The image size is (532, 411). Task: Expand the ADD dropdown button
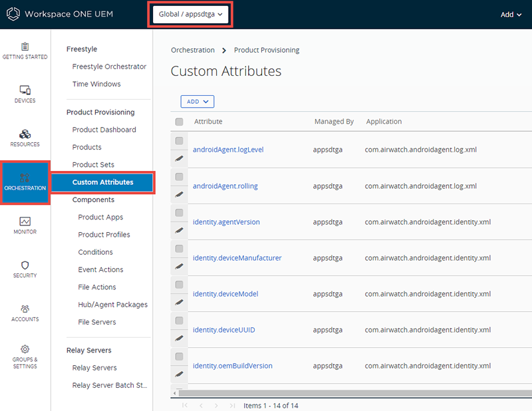click(197, 102)
